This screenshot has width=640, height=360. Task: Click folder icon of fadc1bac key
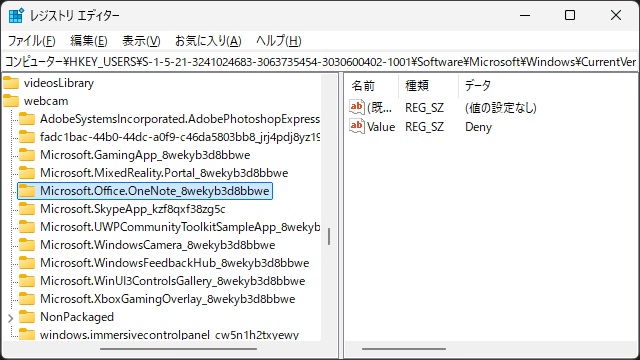pos(27,137)
